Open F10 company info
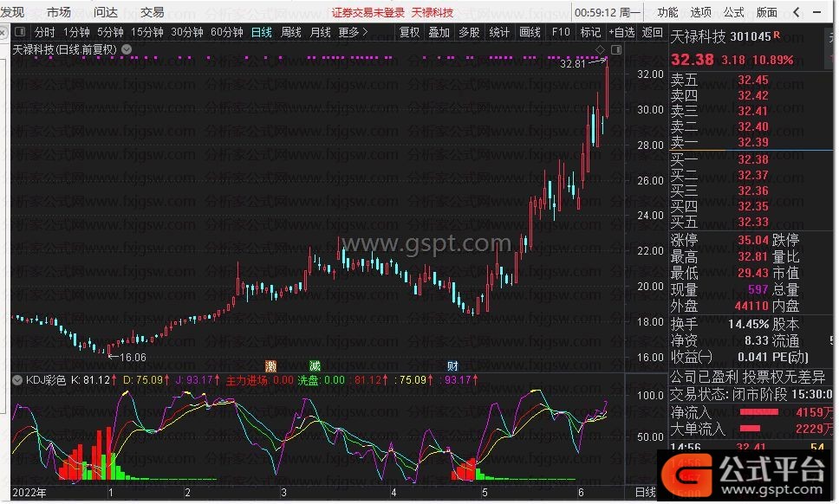Screen dimensions: 839x504 pos(561,32)
